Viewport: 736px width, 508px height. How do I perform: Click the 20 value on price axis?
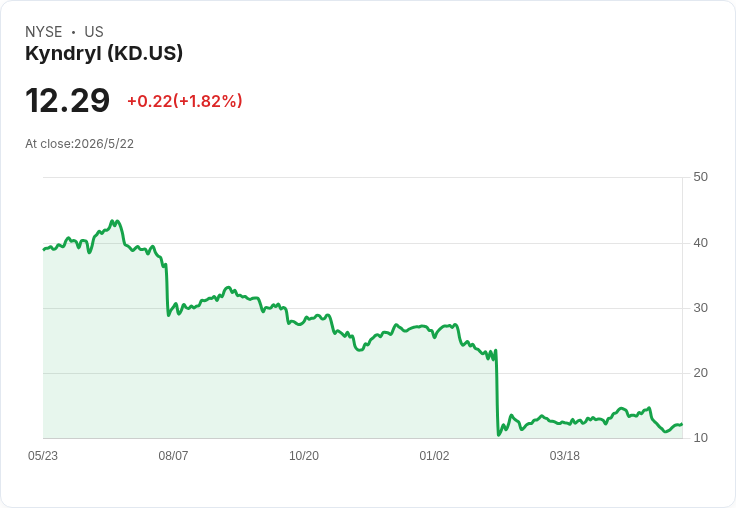click(x=700, y=373)
